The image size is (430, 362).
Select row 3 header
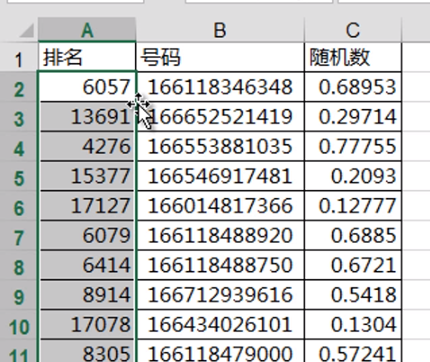(19, 117)
